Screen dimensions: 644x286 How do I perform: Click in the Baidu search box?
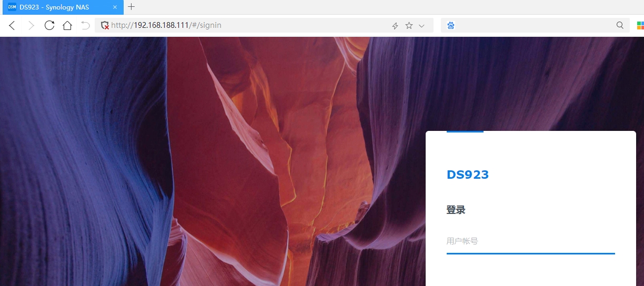pyautogui.click(x=531, y=25)
